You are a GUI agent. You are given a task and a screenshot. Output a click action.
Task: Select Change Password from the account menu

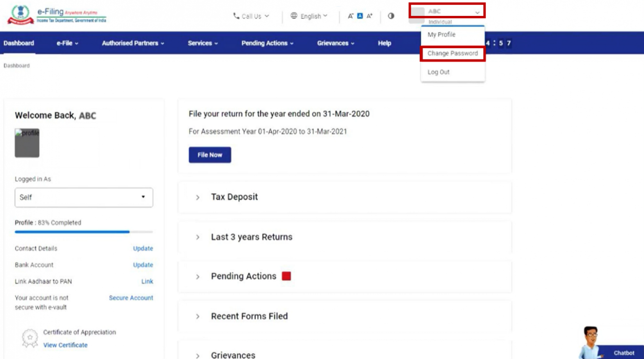[452, 53]
